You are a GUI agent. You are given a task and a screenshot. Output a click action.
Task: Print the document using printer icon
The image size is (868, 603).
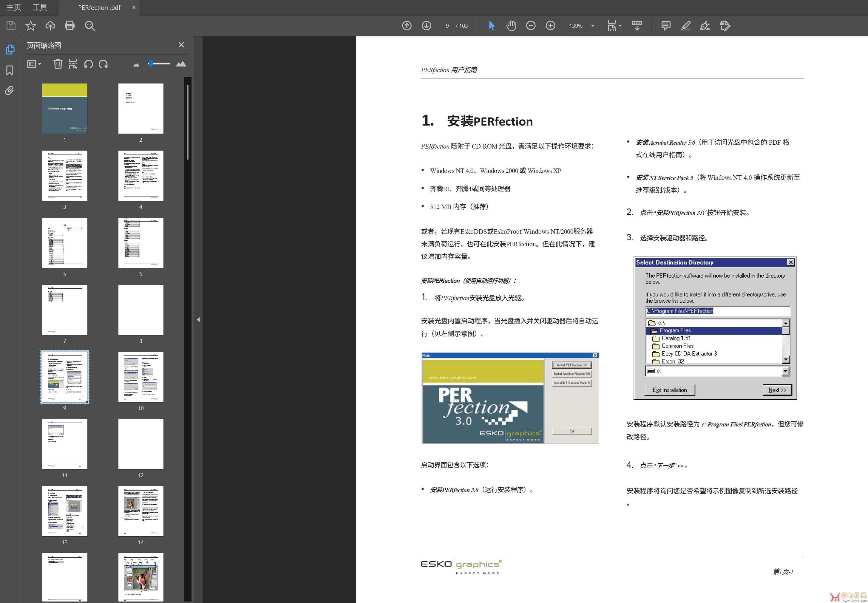pyautogui.click(x=69, y=26)
